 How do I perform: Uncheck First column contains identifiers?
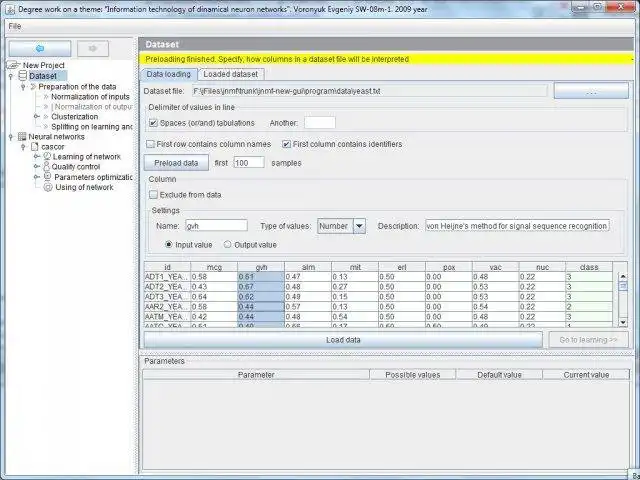(287, 144)
